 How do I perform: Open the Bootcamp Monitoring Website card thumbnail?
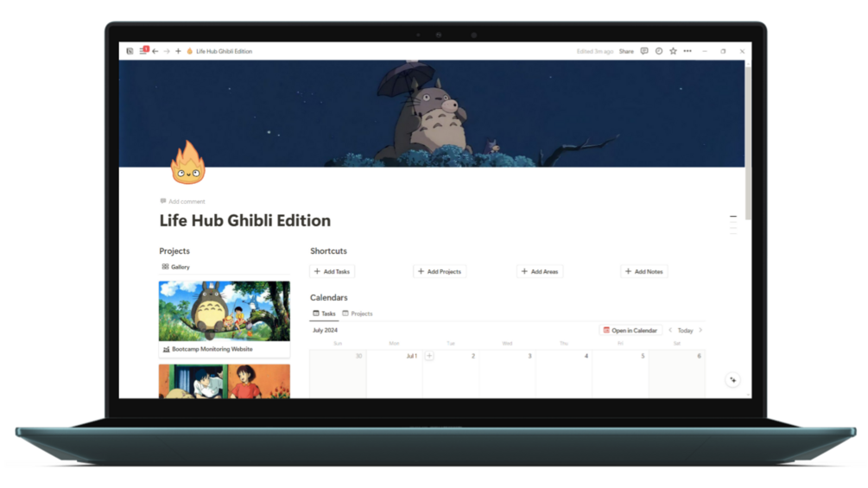pyautogui.click(x=225, y=311)
